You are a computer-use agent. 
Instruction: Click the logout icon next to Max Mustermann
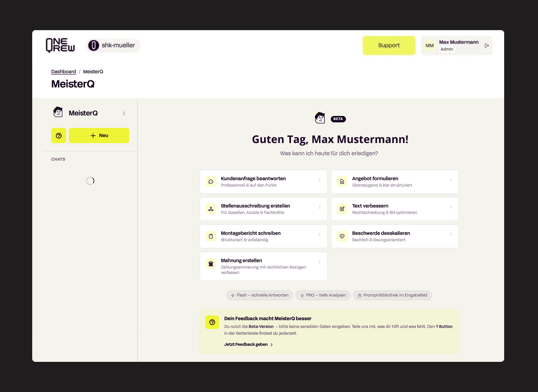487,46
